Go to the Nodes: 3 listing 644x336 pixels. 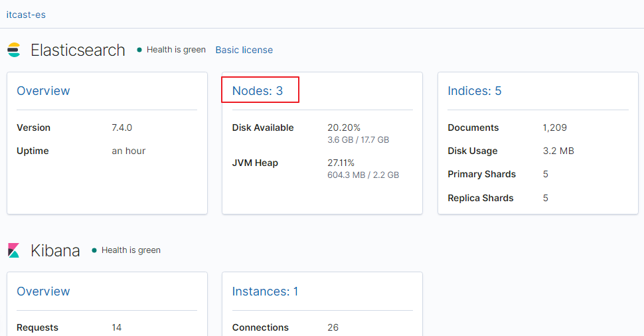tap(258, 91)
